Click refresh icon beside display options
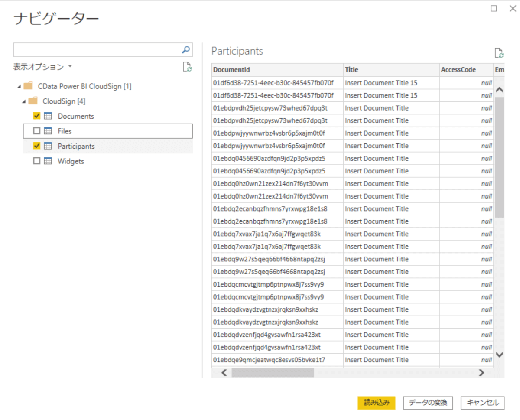Image resolution: width=520 pixels, height=420 pixels. [x=187, y=67]
